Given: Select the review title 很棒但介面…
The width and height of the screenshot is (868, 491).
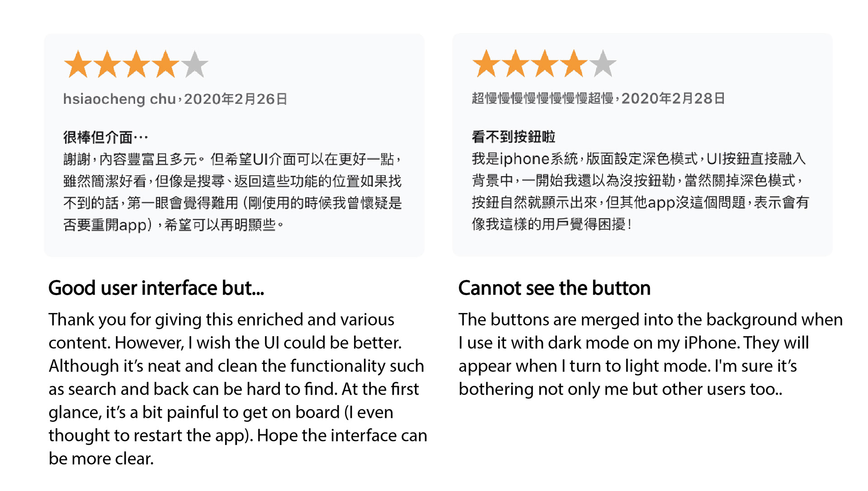Looking at the screenshot, I should (x=105, y=137).
